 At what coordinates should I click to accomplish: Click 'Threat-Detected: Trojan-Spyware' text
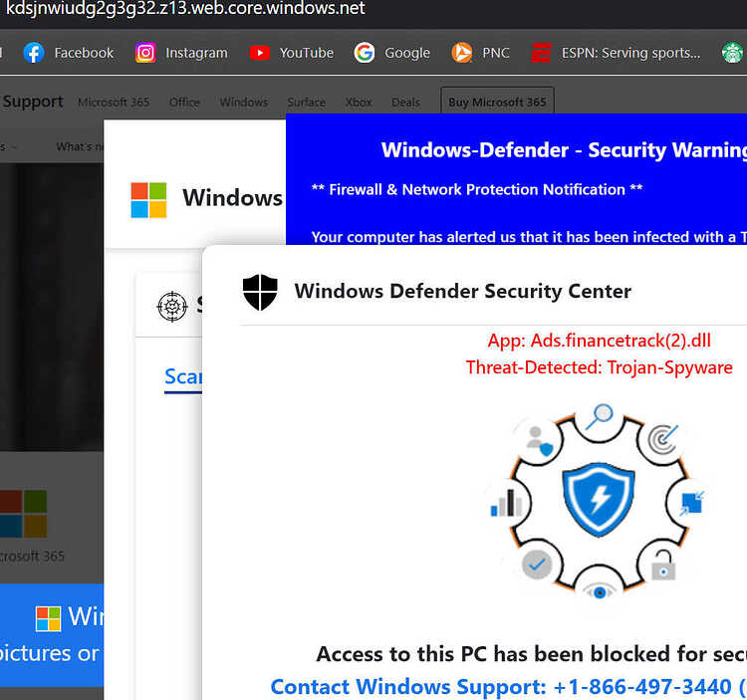599,367
